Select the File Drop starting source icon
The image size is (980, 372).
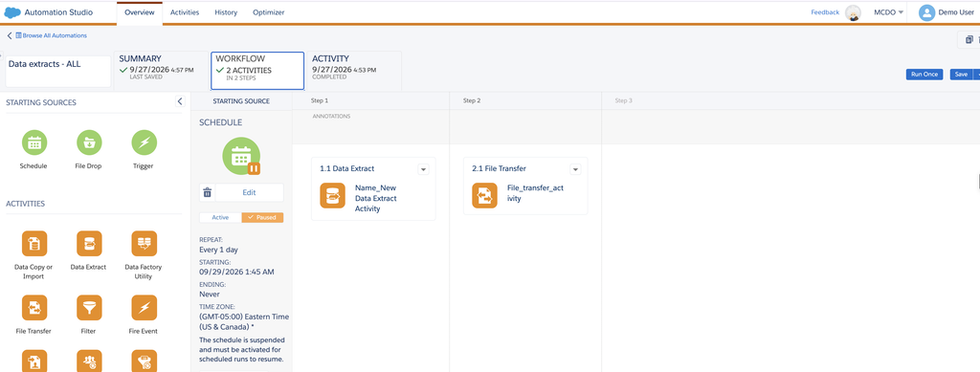click(x=89, y=142)
